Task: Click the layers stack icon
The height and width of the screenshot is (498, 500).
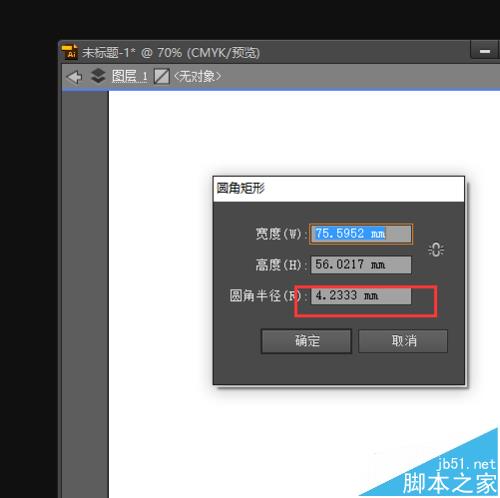Action: (x=98, y=76)
